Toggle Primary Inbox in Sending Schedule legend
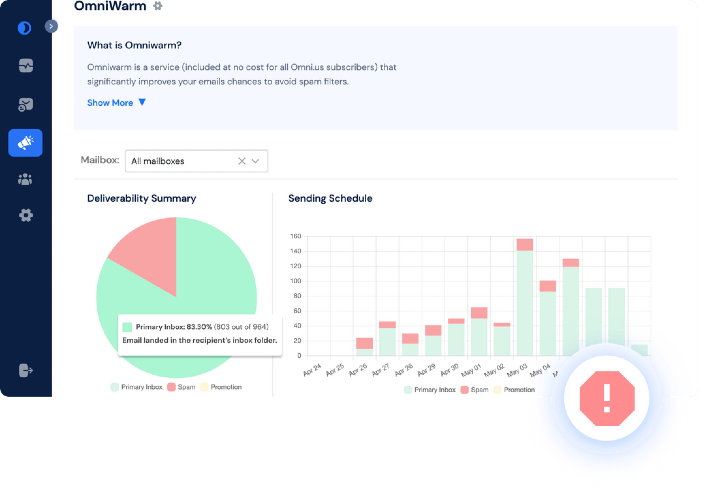The image size is (705, 500). tap(430, 390)
